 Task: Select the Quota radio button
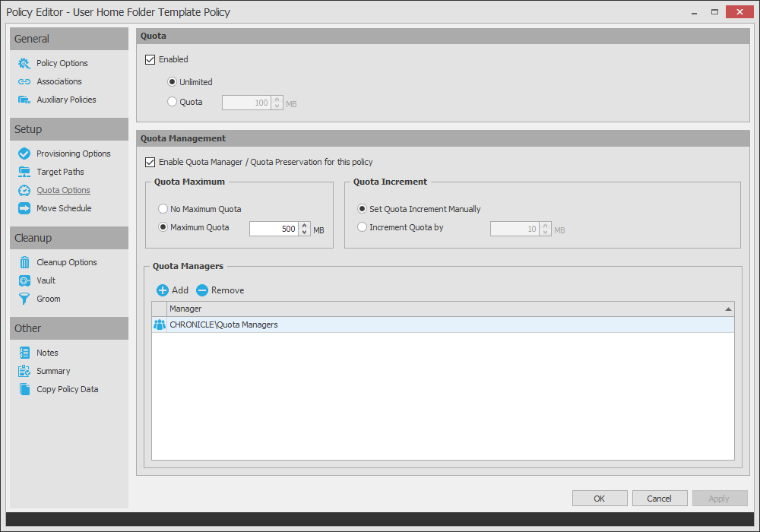172,102
